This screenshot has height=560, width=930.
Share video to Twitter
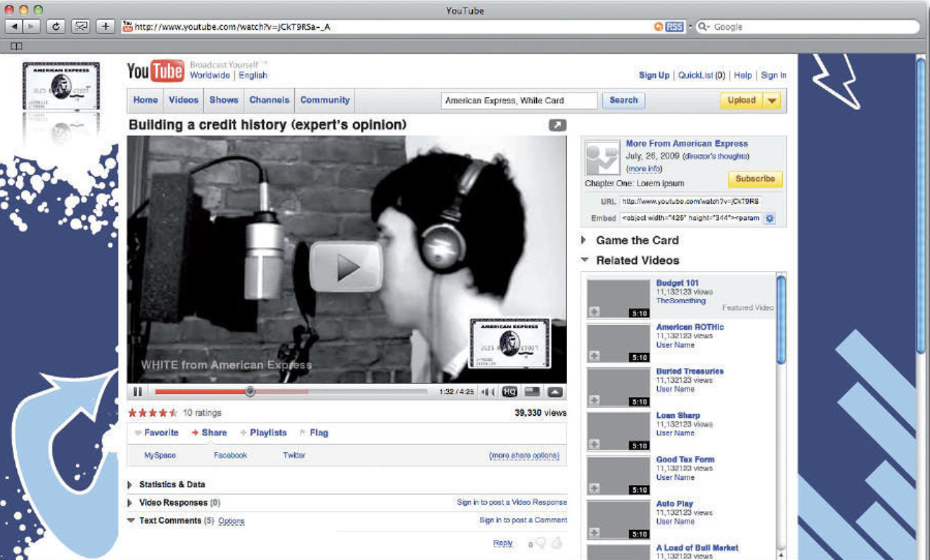coord(294,455)
